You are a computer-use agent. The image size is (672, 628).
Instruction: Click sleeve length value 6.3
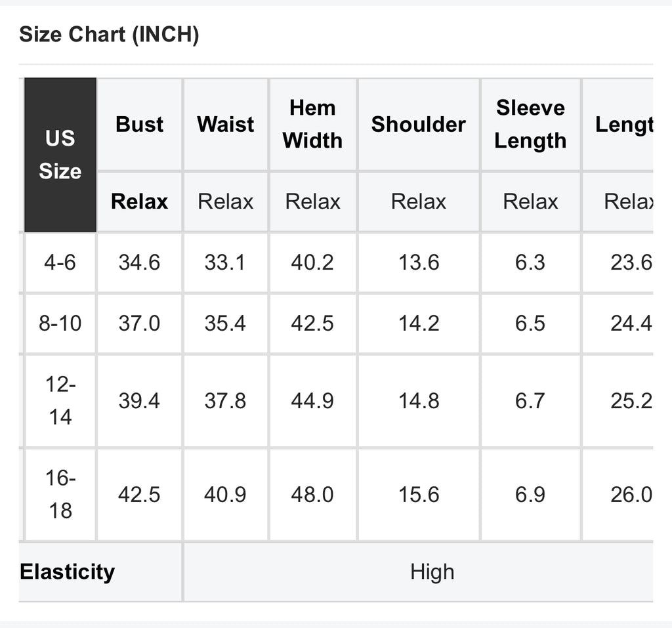530,262
